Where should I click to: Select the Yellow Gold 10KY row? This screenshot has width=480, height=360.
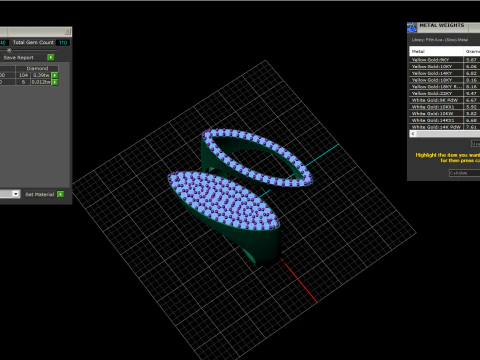click(x=445, y=66)
